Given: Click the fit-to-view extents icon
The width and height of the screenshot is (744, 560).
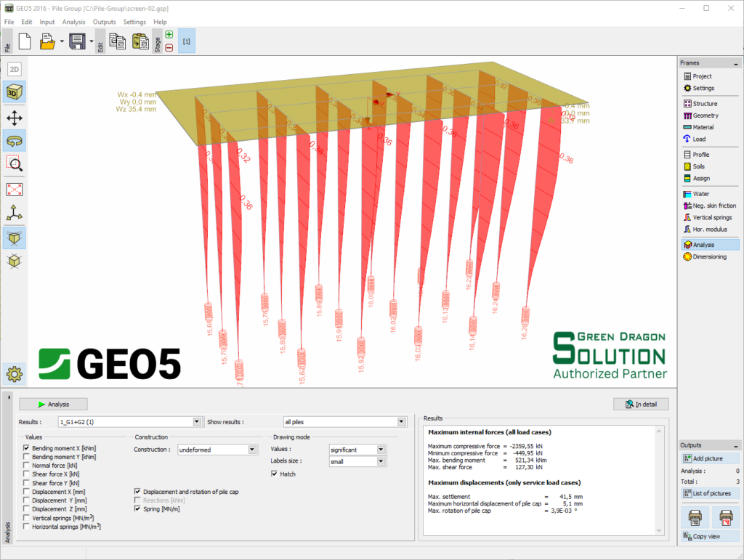Looking at the screenshot, I should tap(15, 190).
